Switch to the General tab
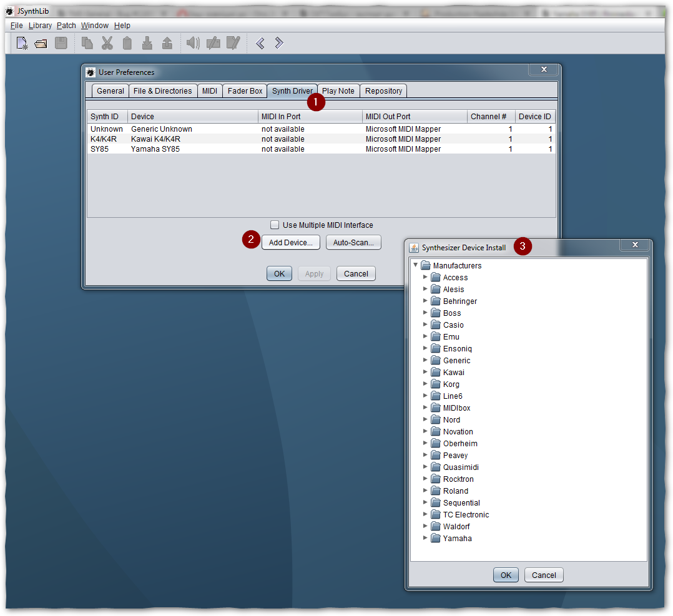The image size is (673, 616). coord(111,91)
